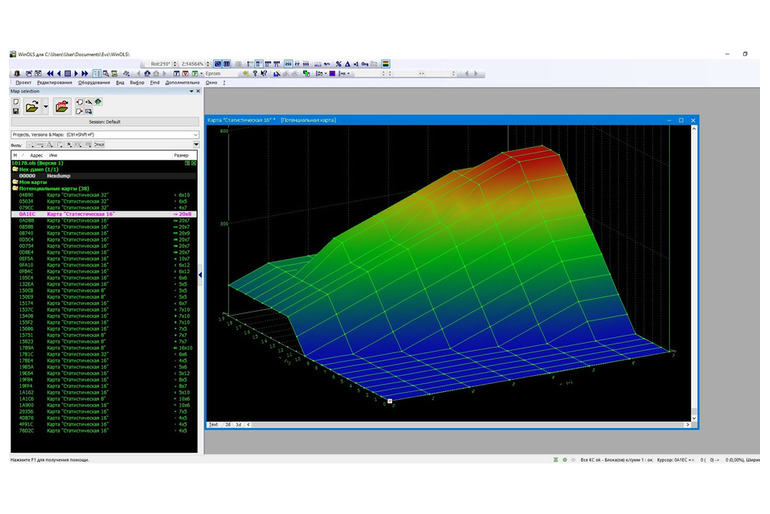Click the question mark help icon

[255, 73]
